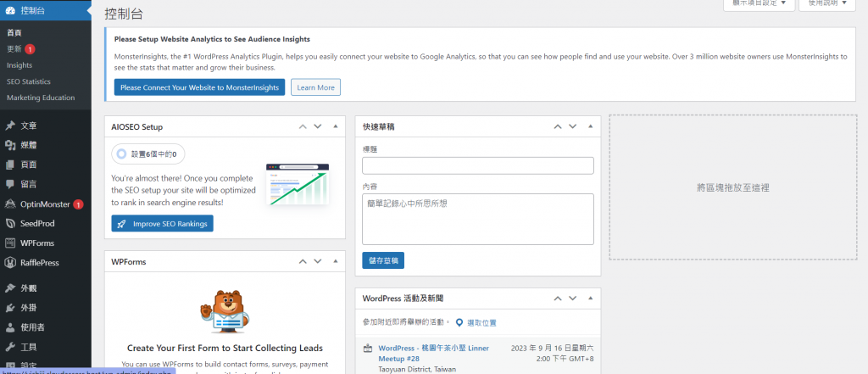Move the WordPress 活動及新聞 panel up
This screenshot has width=868, height=374.
point(558,298)
